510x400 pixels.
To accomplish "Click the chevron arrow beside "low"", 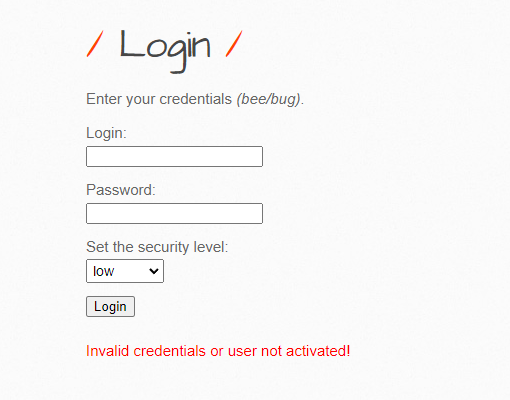I will [x=154, y=271].
